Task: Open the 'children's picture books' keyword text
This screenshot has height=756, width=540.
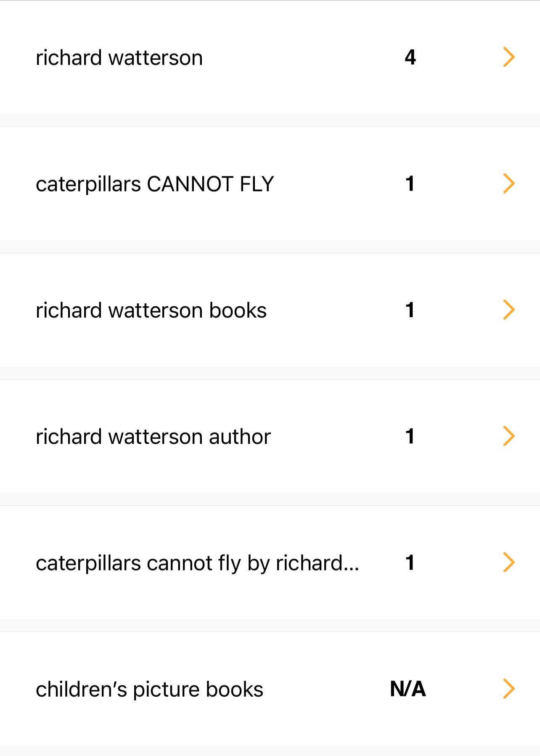Action: 149,690
